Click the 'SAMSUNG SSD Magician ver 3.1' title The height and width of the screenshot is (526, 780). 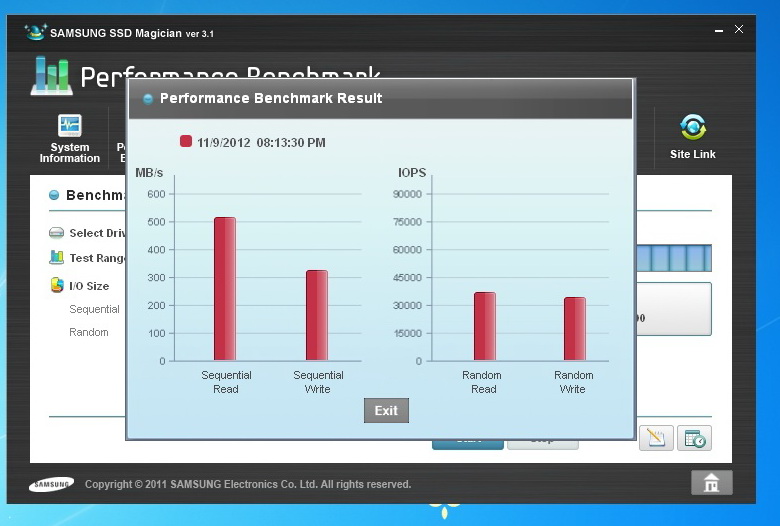click(x=132, y=33)
